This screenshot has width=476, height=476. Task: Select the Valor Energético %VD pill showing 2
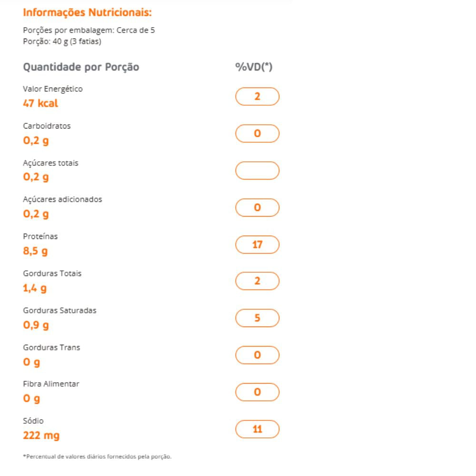pos(257,97)
